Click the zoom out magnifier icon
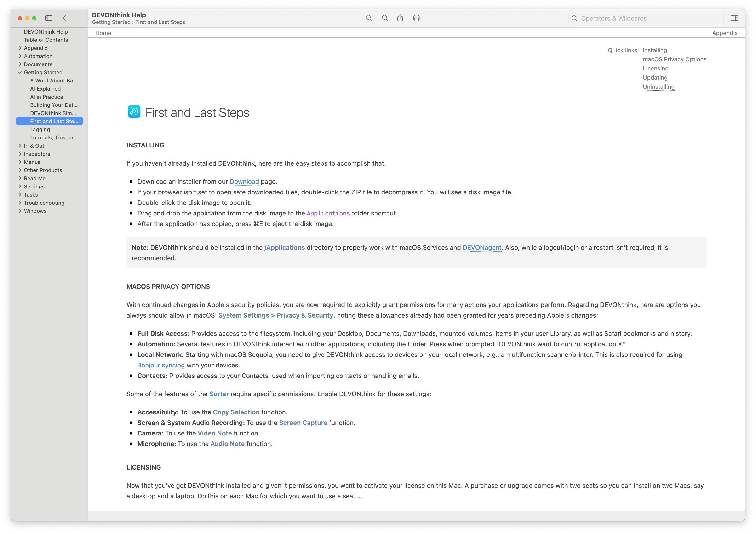This screenshot has height=534, width=756. [x=384, y=18]
